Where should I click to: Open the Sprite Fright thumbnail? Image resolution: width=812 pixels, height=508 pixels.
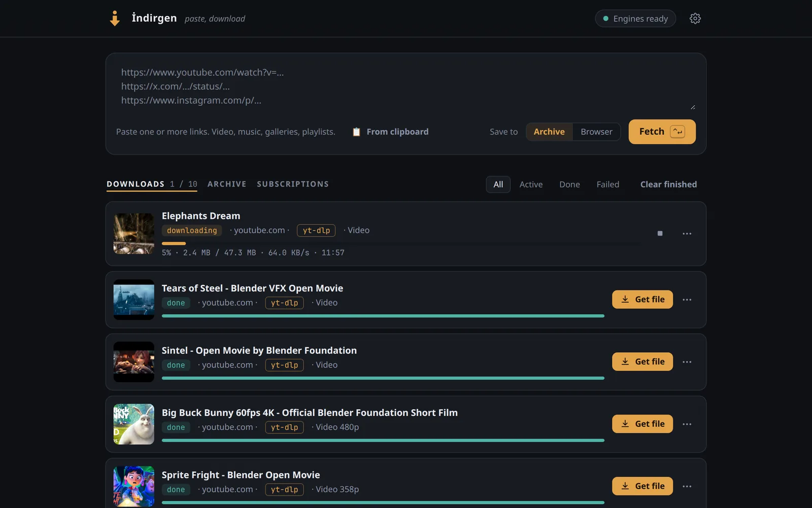tap(134, 486)
